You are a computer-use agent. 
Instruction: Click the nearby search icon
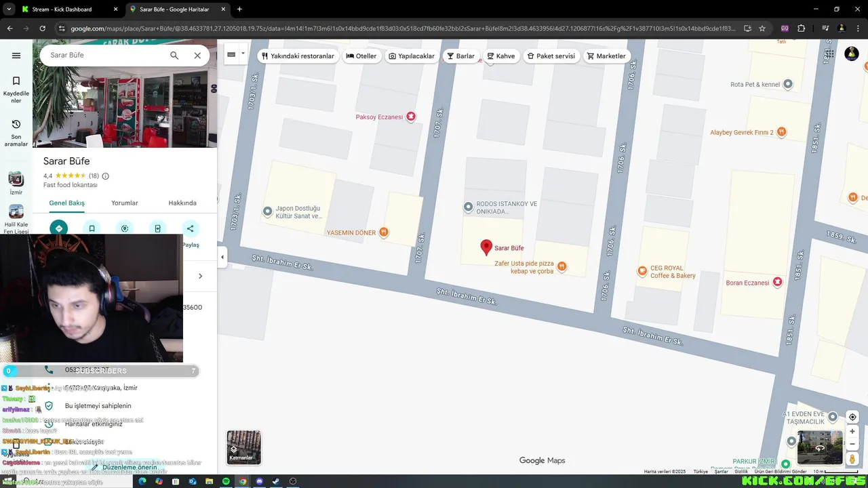[x=125, y=228]
